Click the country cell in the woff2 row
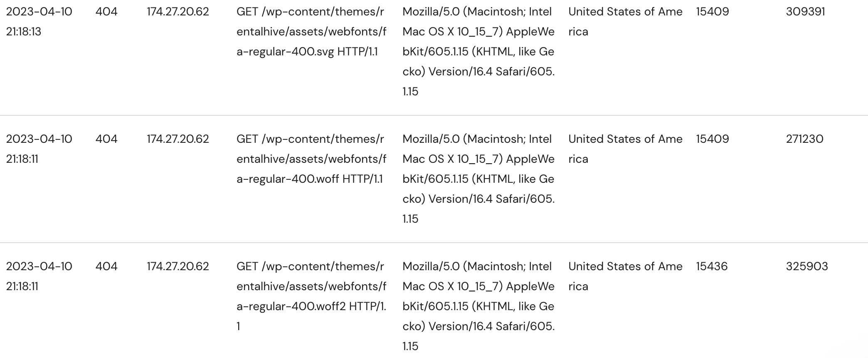 tap(625, 276)
